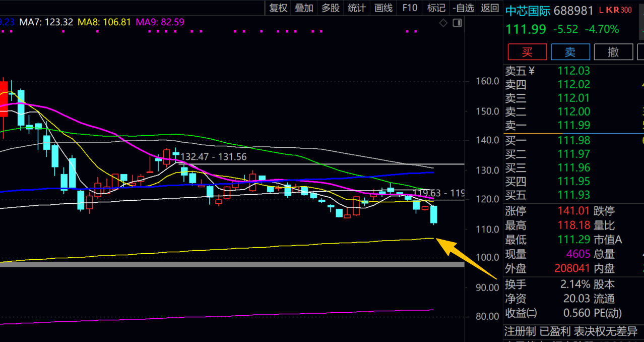The height and width of the screenshot is (342, 644).
Task: Click the K badge beside the stock code
Action: tap(608, 10)
